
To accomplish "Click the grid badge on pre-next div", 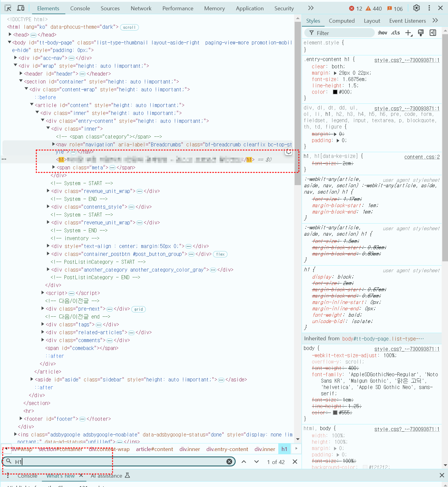I will point(139,309).
